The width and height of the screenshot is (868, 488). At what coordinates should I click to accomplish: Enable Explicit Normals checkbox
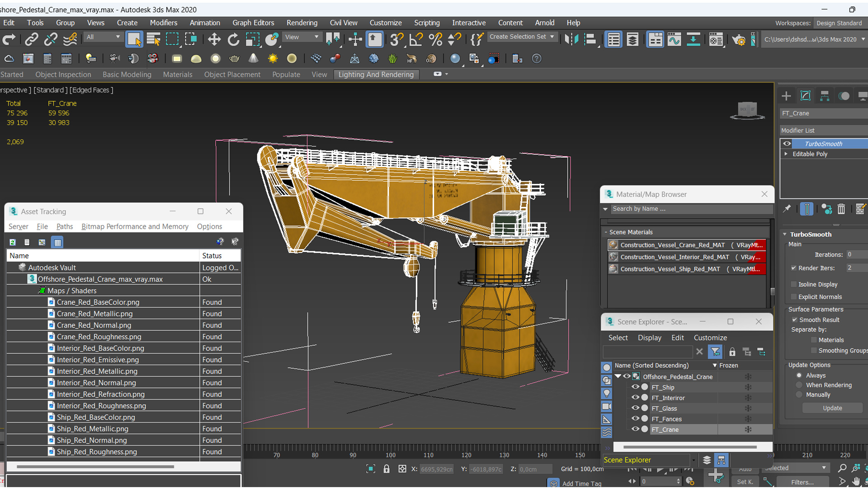point(793,297)
